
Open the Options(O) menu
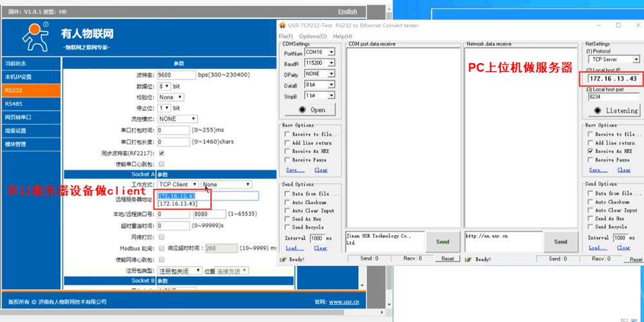(313, 36)
